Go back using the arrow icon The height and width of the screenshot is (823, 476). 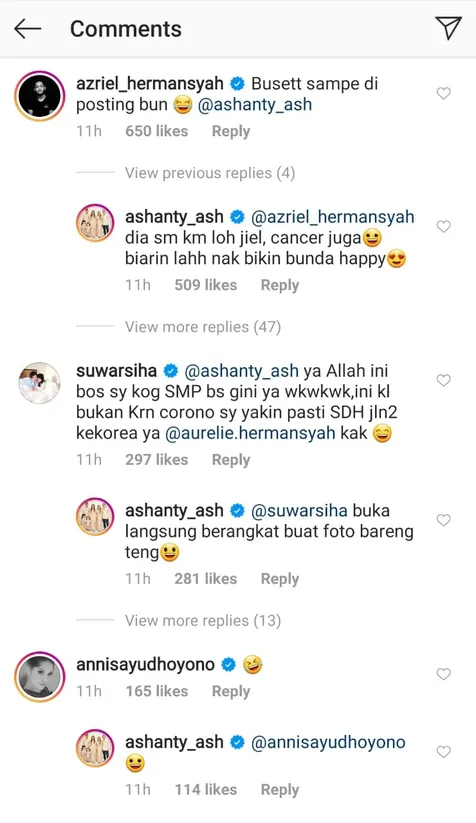27,29
